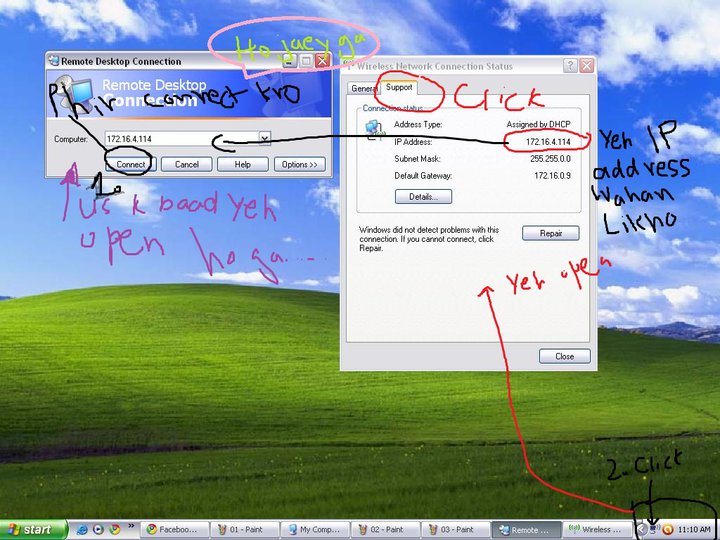Click the network icon in system tray
Image resolution: width=720 pixels, height=540 pixels.
pos(653,529)
